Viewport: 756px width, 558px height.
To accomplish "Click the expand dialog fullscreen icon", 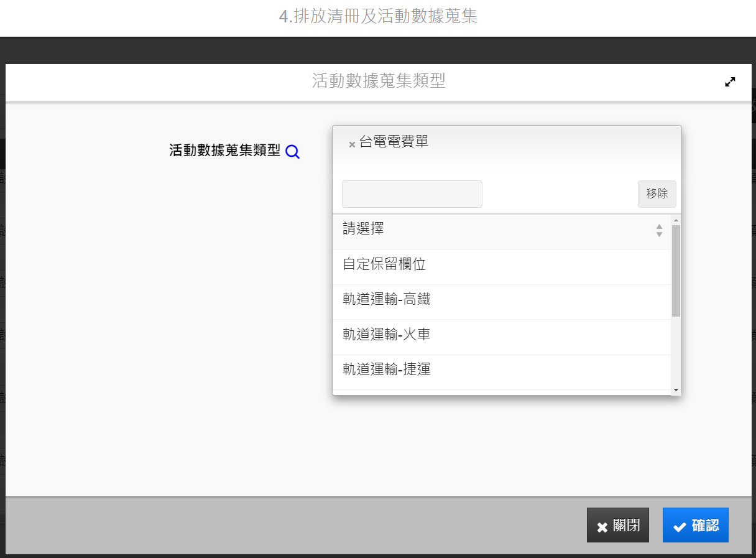I will (x=730, y=81).
